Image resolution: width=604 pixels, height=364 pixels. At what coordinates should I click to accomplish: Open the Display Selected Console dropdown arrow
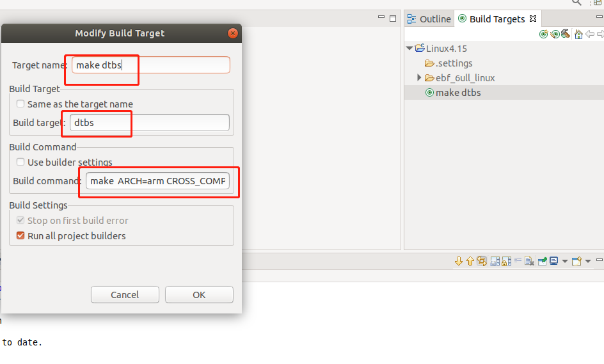pos(565,261)
